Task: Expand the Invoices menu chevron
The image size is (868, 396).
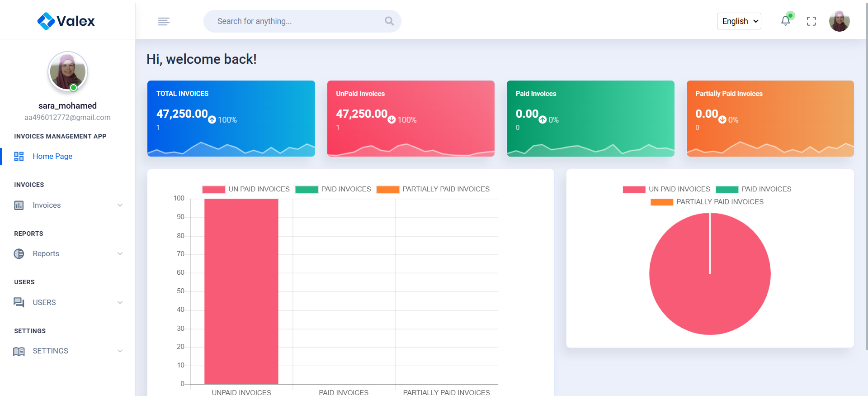Action: coord(120,205)
